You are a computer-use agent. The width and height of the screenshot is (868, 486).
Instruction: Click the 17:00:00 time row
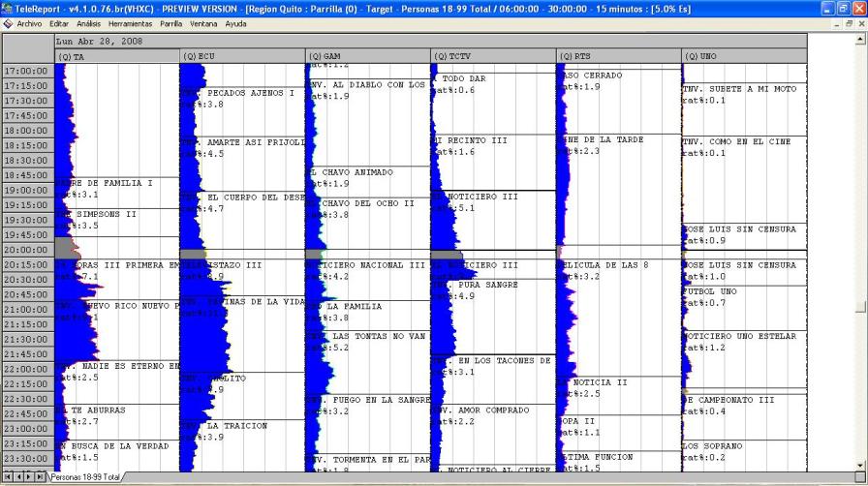coord(28,71)
